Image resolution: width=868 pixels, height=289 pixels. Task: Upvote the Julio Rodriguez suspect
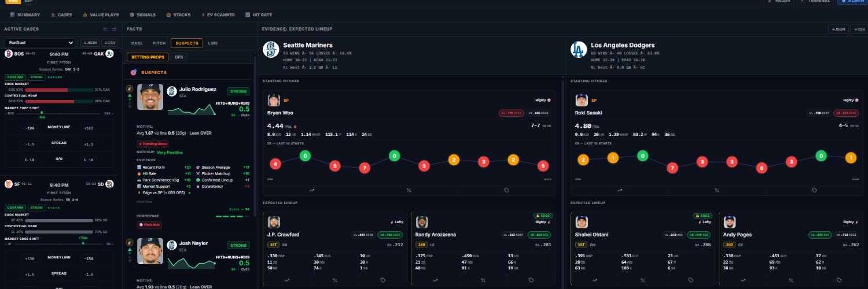coord(130,94)
